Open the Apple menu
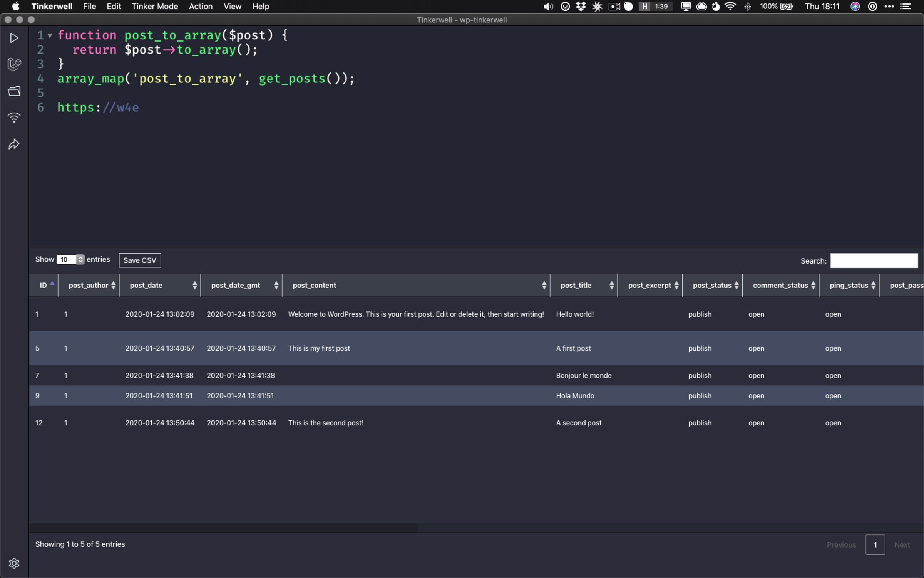This screenshot has width=924, height=578. click(16, 6)
